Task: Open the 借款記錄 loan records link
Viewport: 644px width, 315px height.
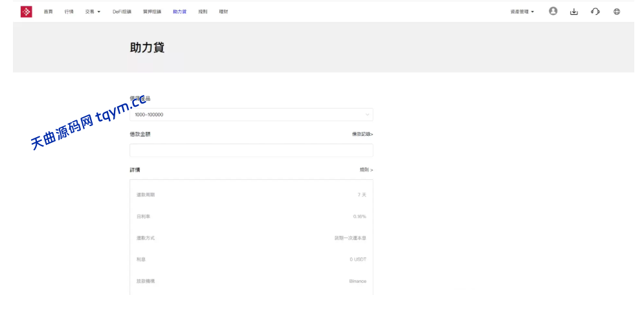Action: coord(362,134)
